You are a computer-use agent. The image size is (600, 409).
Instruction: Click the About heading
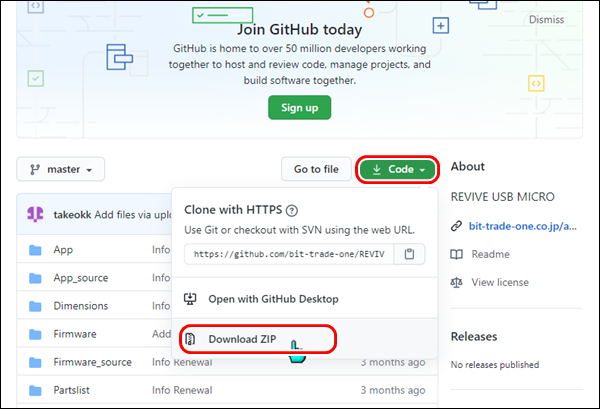pos(468,166)
